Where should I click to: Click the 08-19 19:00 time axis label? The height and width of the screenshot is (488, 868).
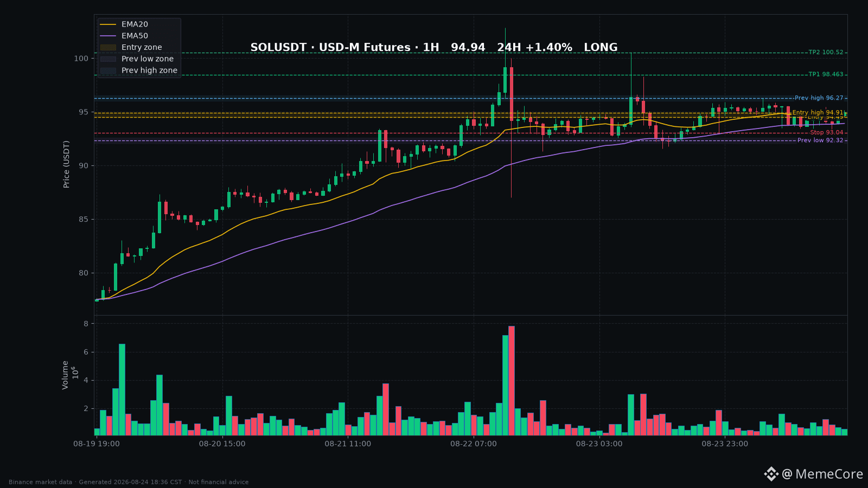point(97,444)
